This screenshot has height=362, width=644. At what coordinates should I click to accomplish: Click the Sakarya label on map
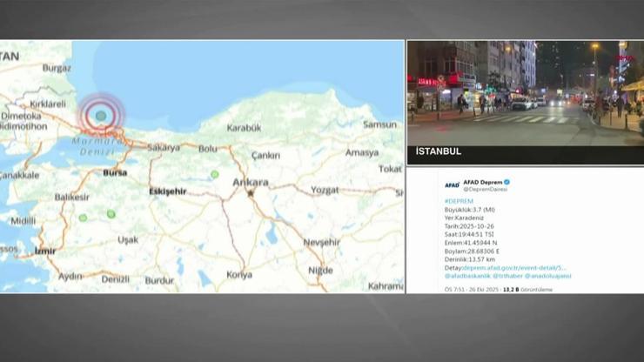tap(164, 148)
